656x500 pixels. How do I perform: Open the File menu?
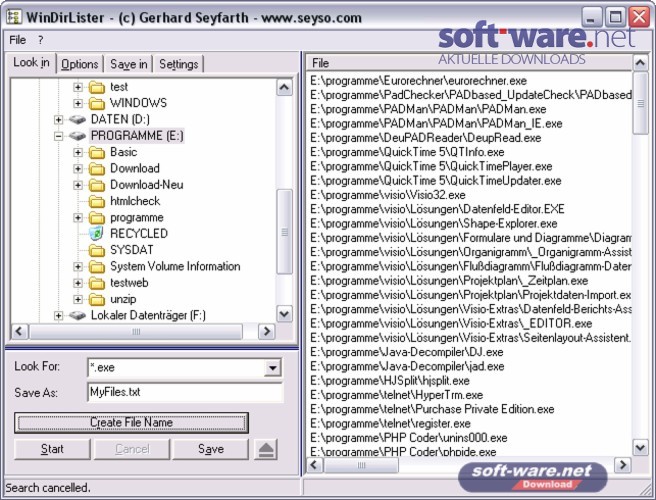(x=18, y=40)
